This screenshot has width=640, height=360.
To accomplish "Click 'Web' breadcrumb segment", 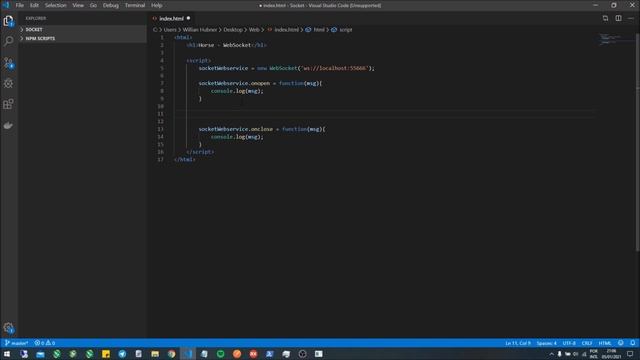I will 254,29.
